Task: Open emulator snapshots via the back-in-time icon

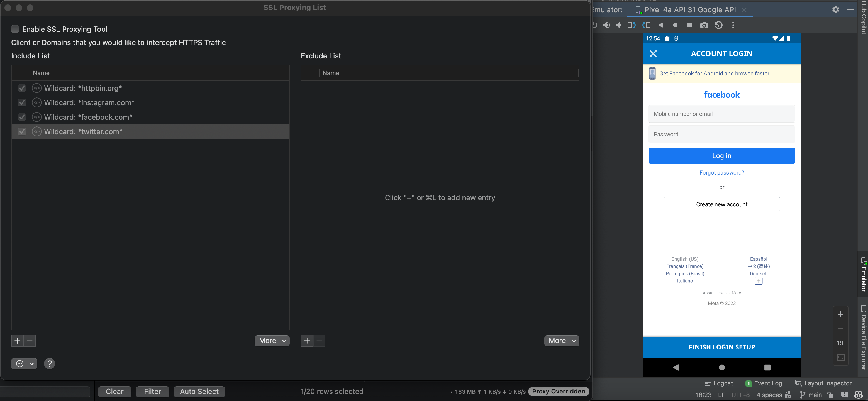Action: 719,25
